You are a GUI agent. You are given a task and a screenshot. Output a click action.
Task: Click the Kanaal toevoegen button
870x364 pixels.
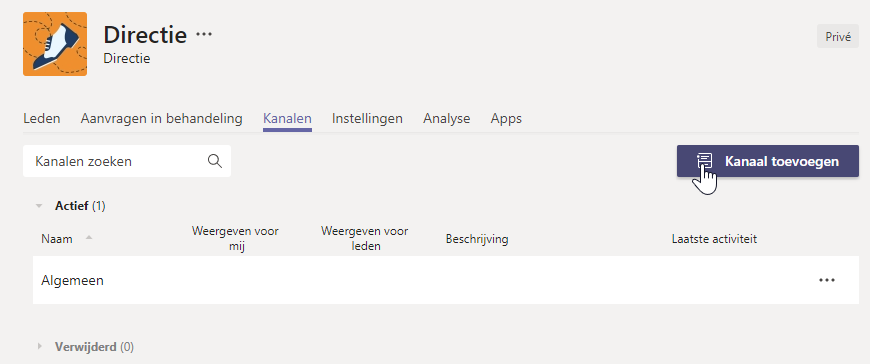click(x=767, y=161)
